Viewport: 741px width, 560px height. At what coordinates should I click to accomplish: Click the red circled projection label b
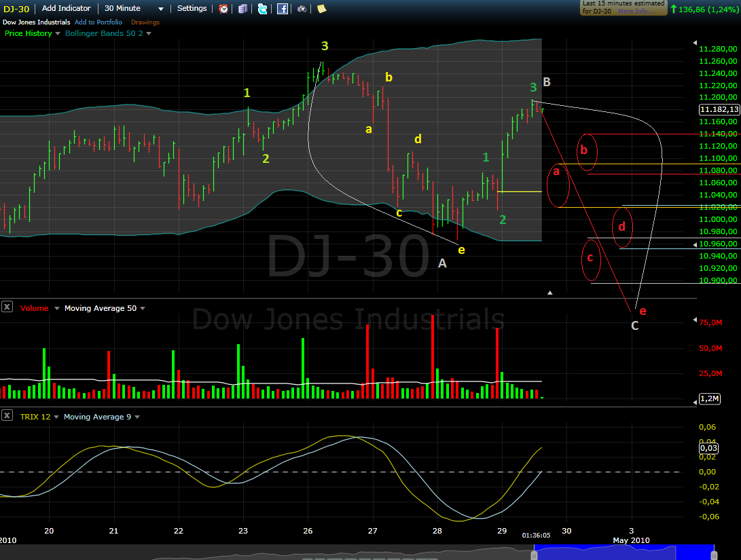[x=583, y=150]
